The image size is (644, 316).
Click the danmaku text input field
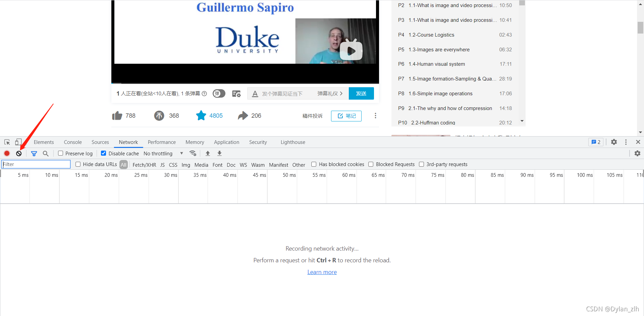(287, 94)
